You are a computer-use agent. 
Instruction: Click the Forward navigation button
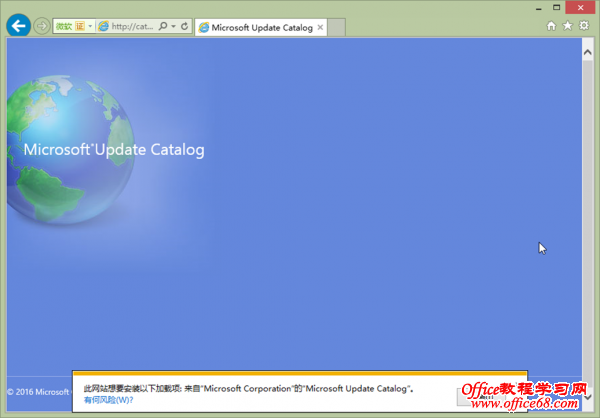click(41, 26)
